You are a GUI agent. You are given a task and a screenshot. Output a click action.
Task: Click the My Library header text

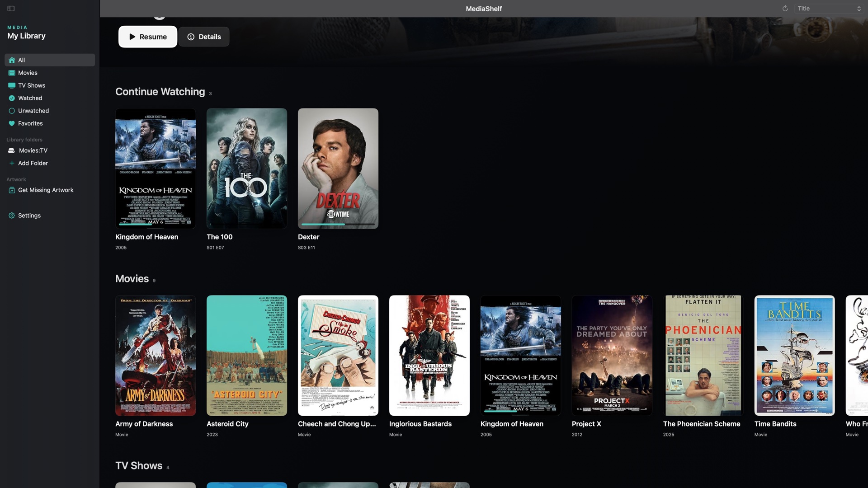coord(26,36)
